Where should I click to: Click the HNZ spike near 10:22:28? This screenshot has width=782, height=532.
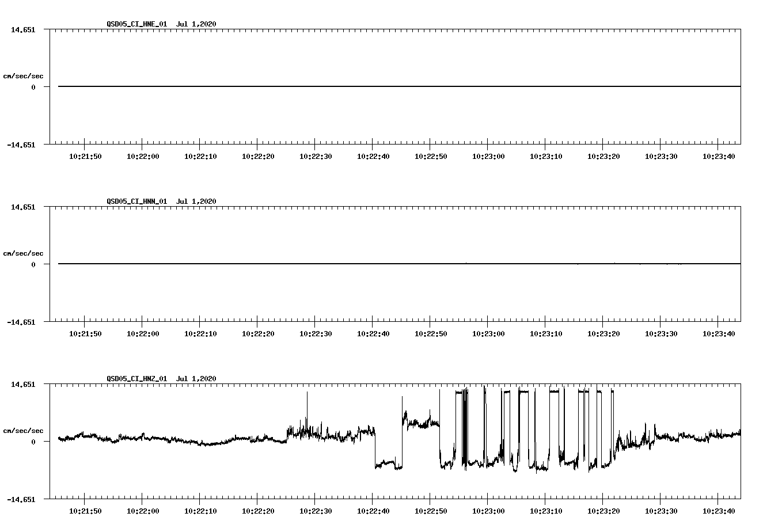pos(307,412)
